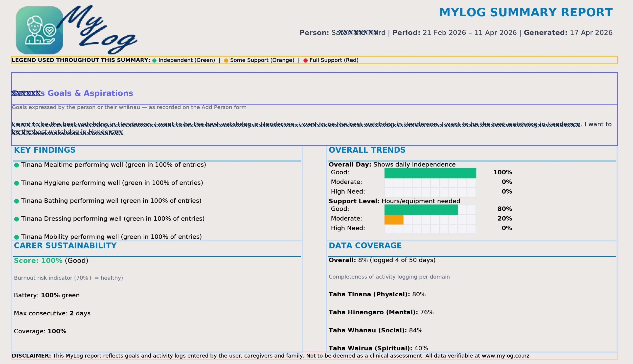633x364 pixels.
Task: Click green dot beside Tinana Bathing
Action: point(17,201)
